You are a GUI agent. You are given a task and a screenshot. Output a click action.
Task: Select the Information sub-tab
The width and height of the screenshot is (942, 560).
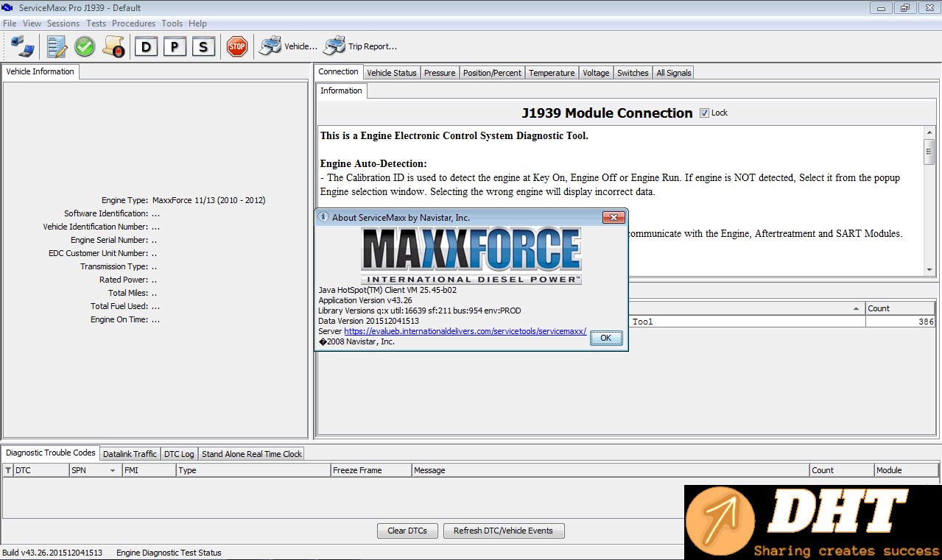click(x=341, y=91)
